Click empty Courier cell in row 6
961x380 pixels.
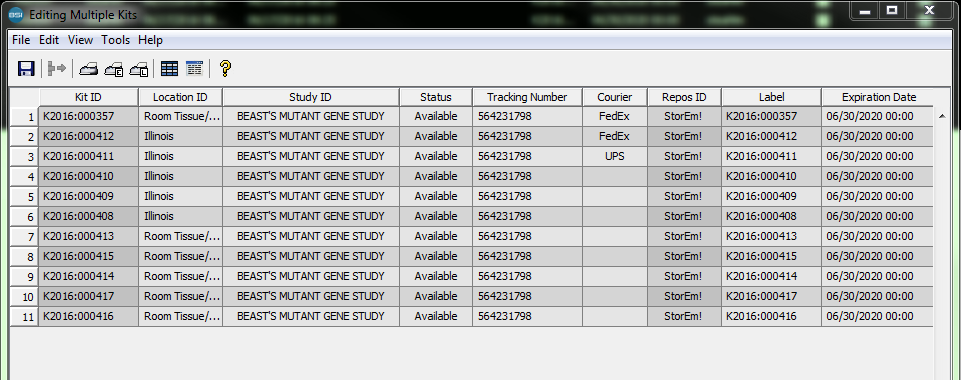(x=615, y=216)
